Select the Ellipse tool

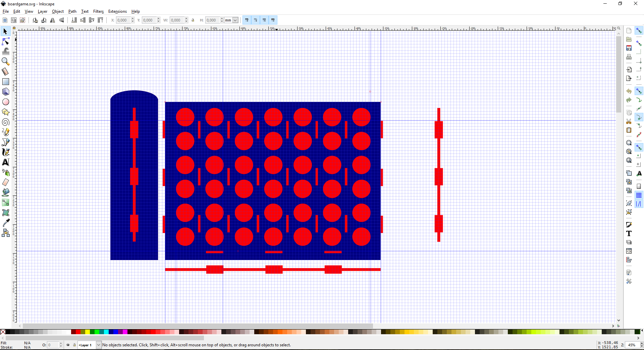(x=5, y=102)
